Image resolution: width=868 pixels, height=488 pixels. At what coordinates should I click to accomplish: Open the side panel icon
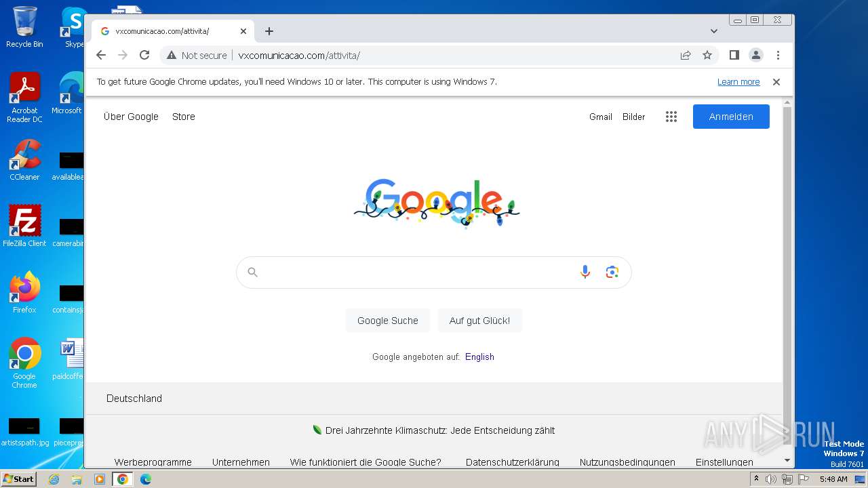734,56
